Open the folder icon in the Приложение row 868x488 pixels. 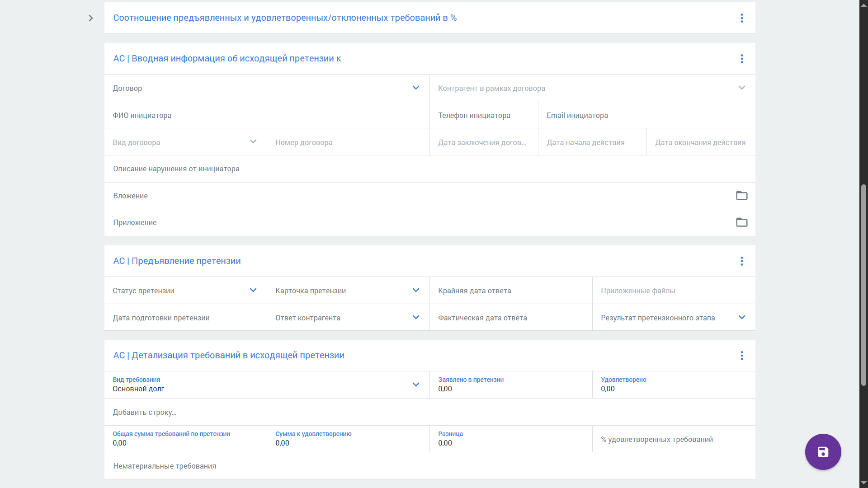[741, 222]
